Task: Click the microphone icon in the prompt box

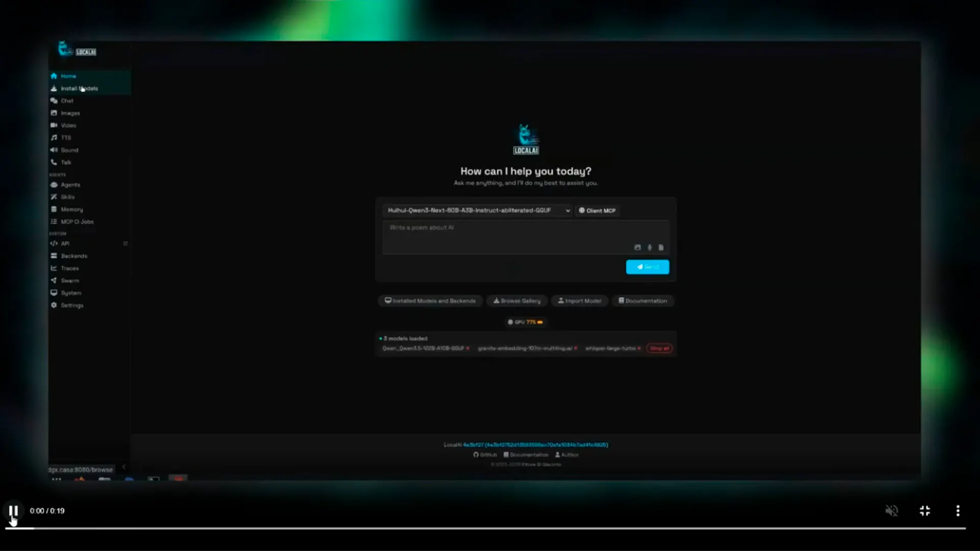Action: point(649,247)
